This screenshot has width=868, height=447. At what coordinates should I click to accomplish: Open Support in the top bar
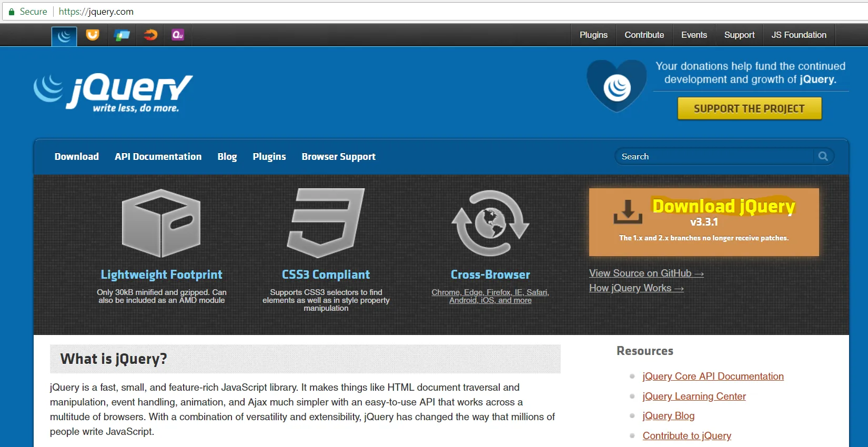pos(739,35)
